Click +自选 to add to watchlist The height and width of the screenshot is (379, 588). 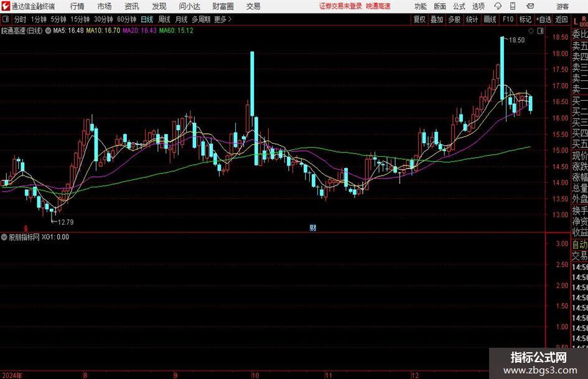point(544,19)
